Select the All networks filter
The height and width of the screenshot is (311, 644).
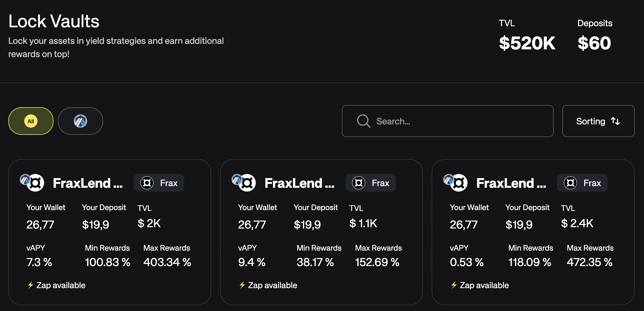31,121
